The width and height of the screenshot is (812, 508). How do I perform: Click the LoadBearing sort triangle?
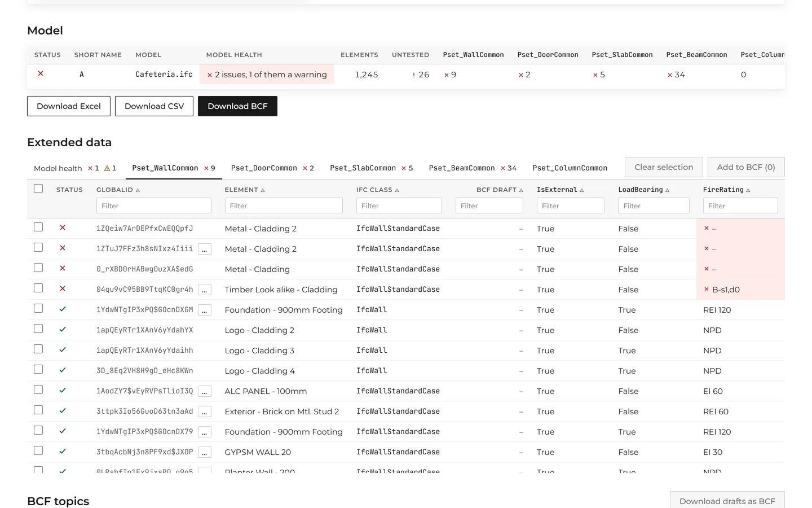[x=668, y=190]
